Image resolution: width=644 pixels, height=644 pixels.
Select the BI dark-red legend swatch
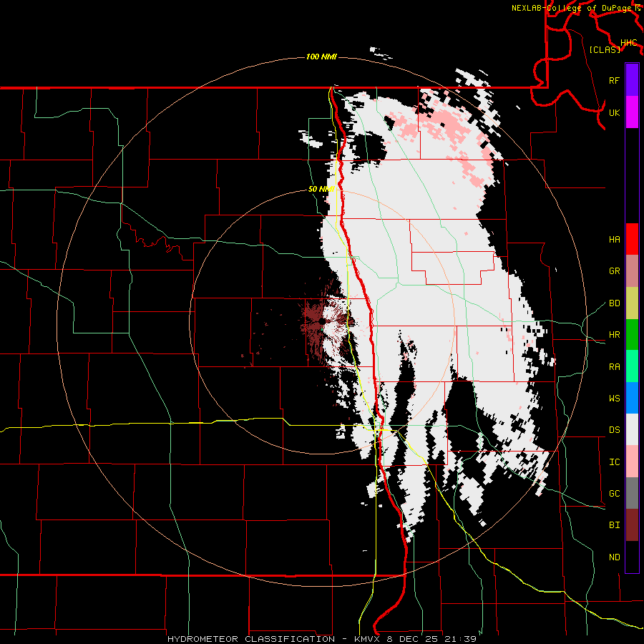tap(632, 525)
